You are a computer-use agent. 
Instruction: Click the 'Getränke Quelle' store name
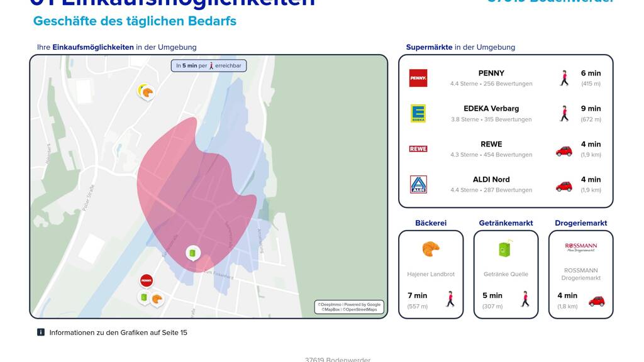pyautogui.click(x=506, y=274)
